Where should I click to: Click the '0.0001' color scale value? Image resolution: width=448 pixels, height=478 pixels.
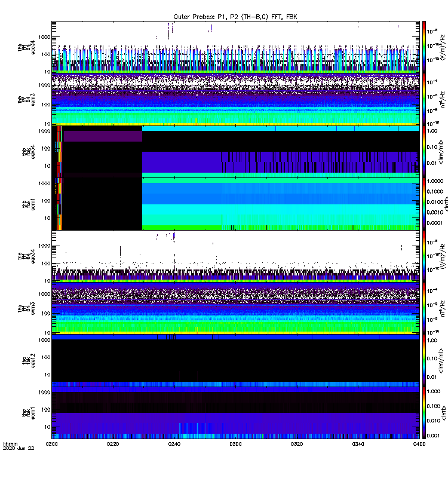(435, 223)
